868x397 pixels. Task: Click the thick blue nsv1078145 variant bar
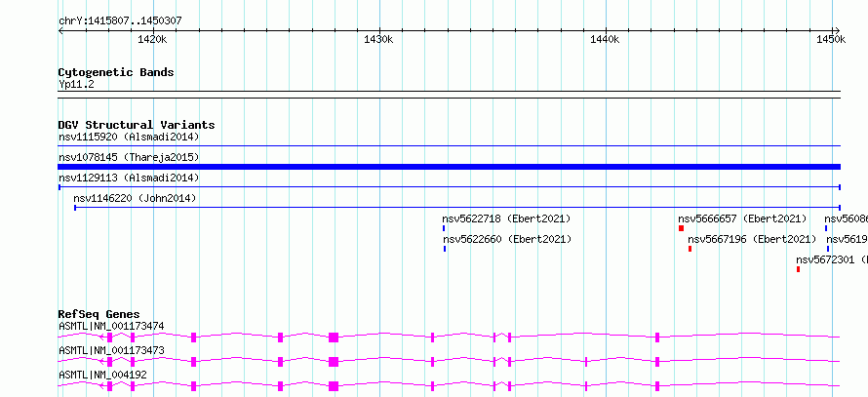pyautogui.click(x=450, y=167)
